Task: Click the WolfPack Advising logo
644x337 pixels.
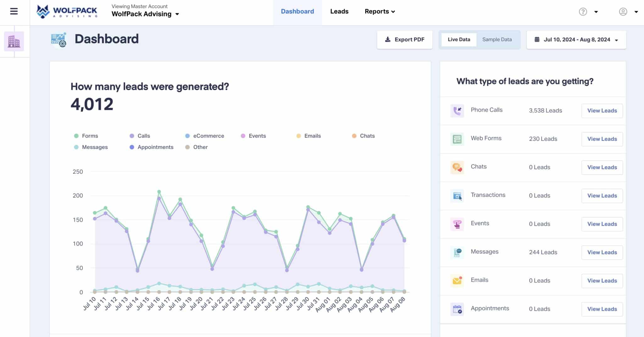Action: click(x=67, y=12)
